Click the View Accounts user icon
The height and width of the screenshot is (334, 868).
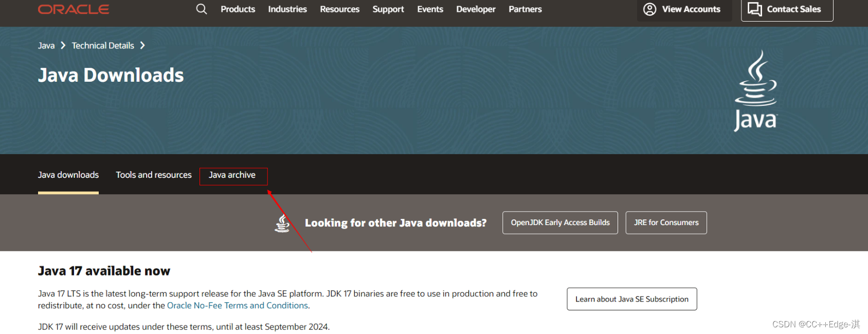point(650,9)
